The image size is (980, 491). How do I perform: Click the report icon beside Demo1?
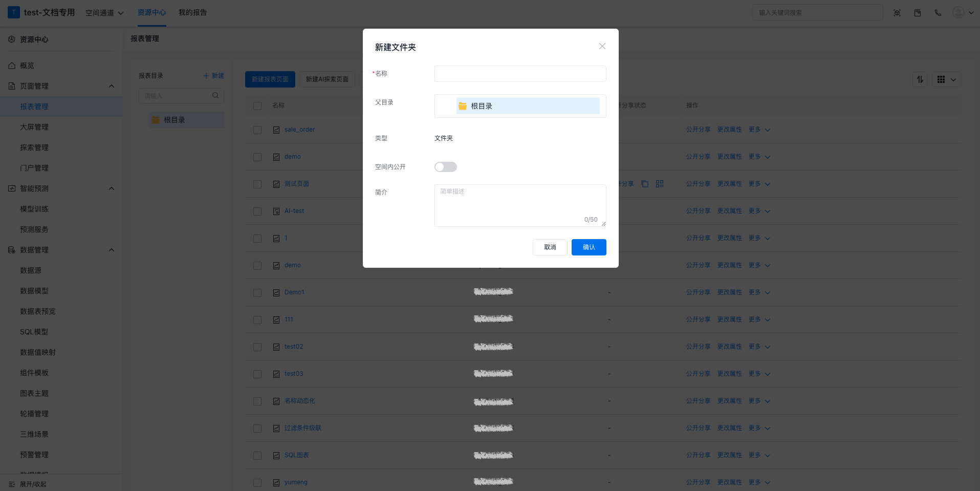(276, 293)
